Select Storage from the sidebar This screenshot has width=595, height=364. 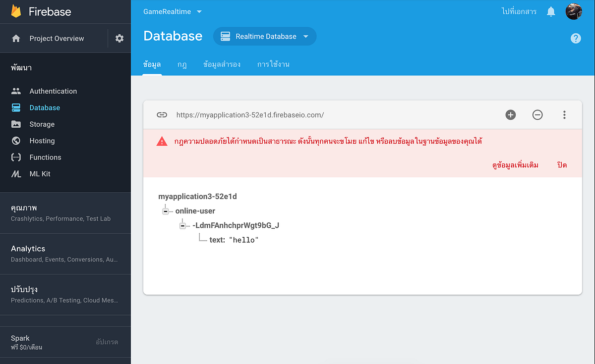pyautogui.click(x=42, y=124)
